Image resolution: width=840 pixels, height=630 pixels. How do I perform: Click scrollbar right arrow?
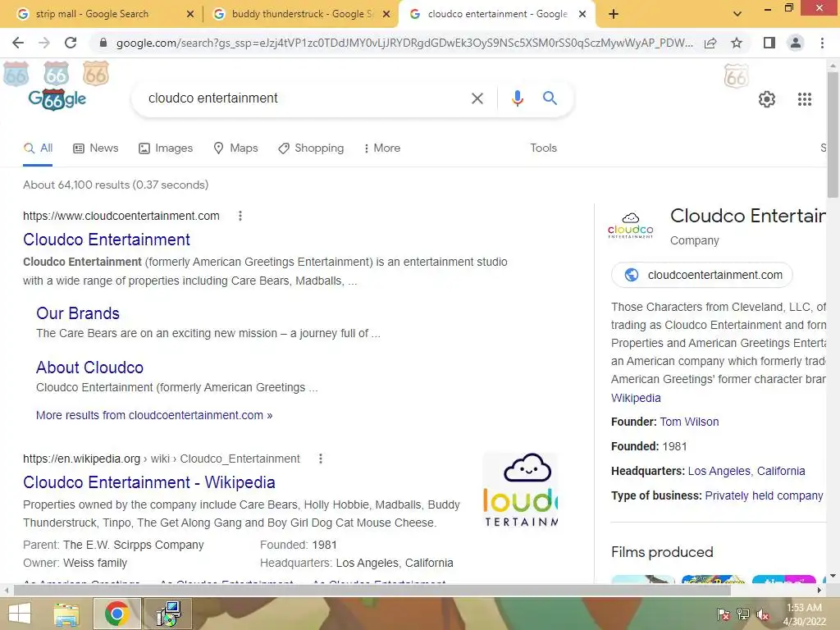pyautogui.click(x=819, y=591)
